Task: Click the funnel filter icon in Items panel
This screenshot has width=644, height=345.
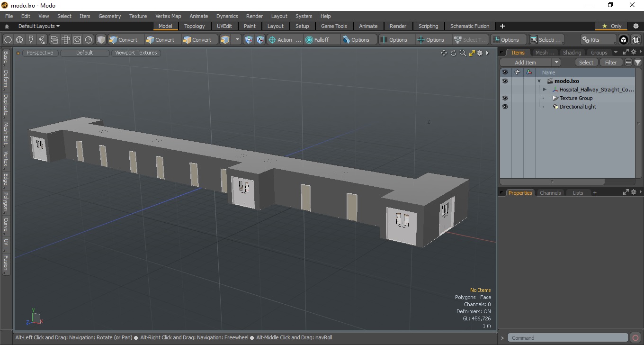Action: 638,63
